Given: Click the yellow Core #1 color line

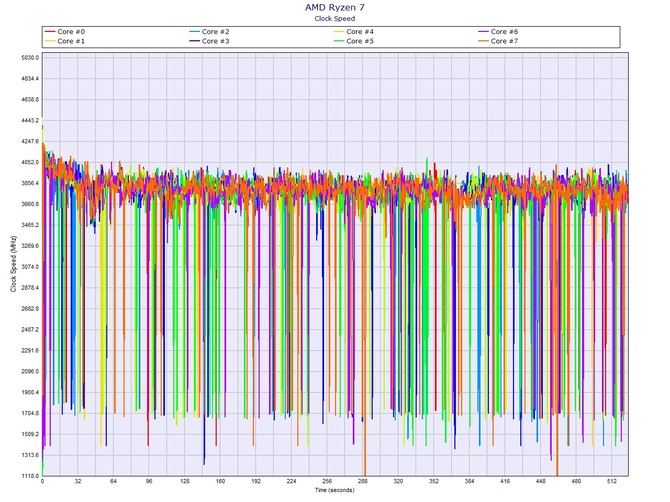Looking at the screenshot, I should tap(50, 41).
